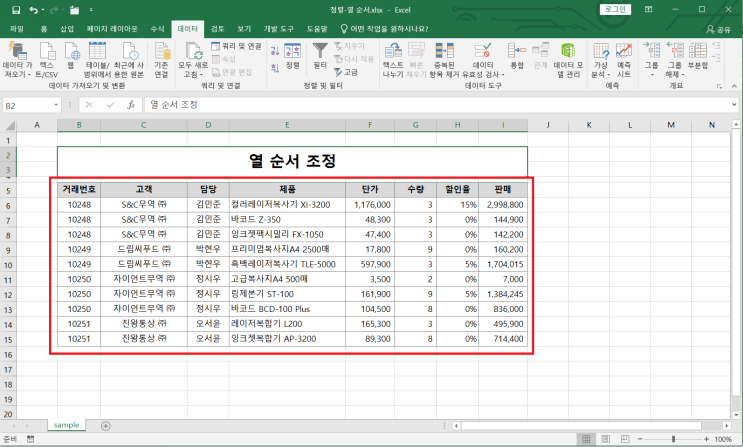Open the Ribbon Display Options button
Screen dimensions: 743x447
pyautogui.click(x=649, y=9)
